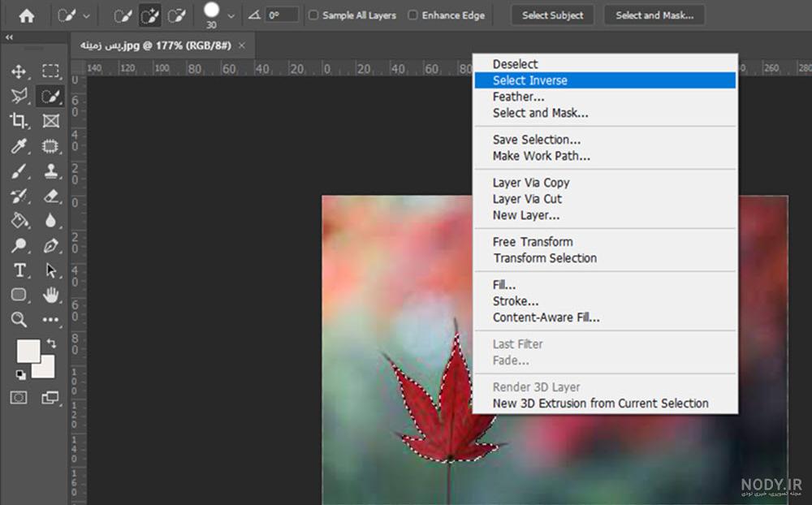812x505 pixels.
Task: Open the tool preset picker dropdown
Action: (87, 16)
